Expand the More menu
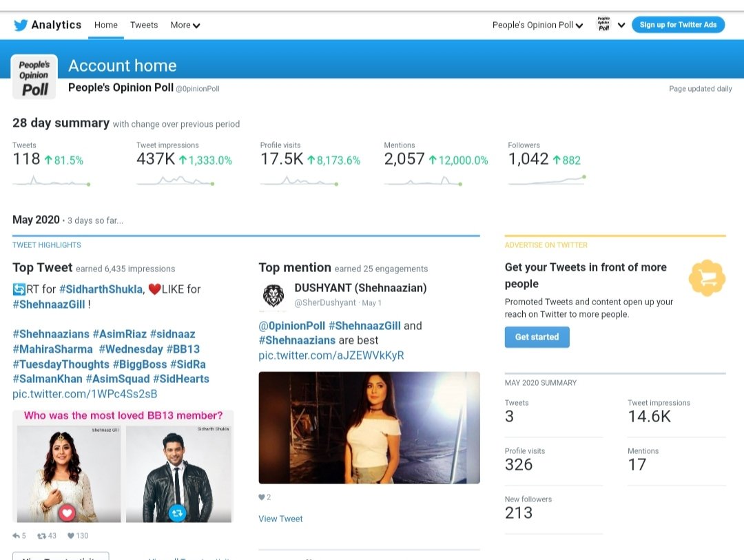 pos(185,25)
